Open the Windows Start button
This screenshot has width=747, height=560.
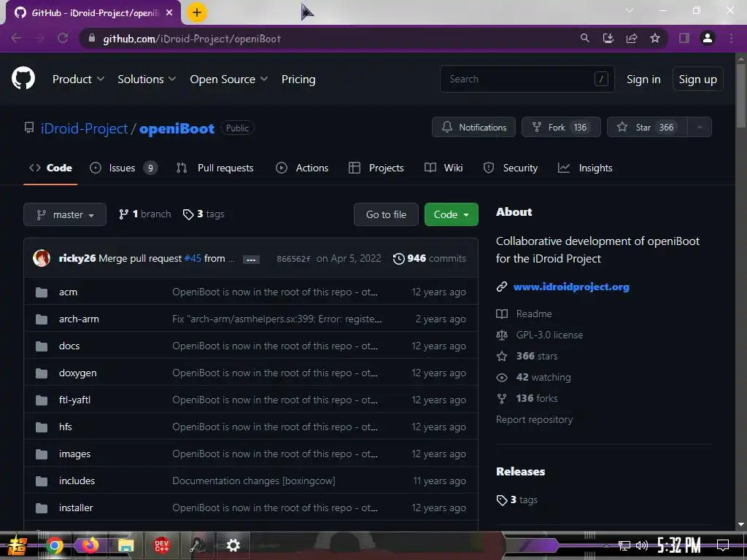point(17,545)
